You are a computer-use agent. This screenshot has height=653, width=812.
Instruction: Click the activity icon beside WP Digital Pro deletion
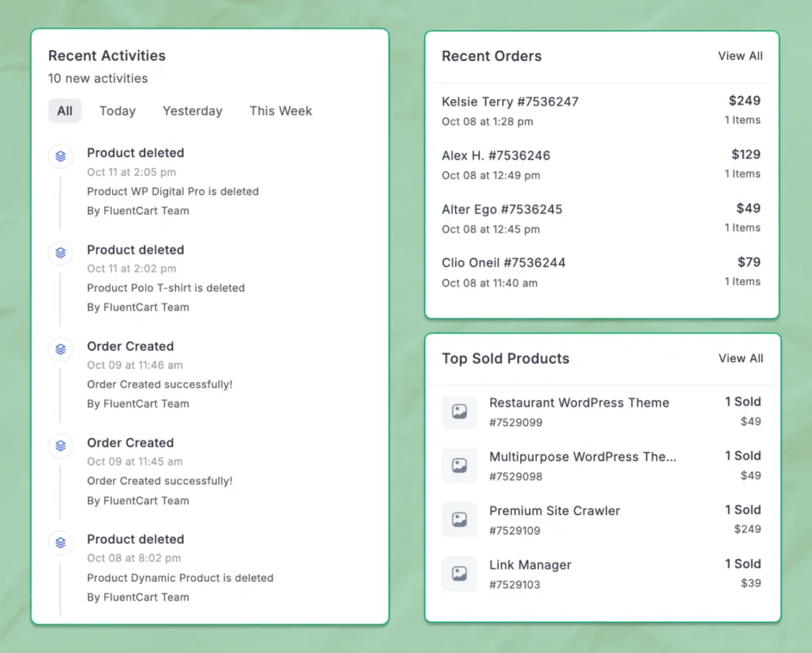pos(61,156)
